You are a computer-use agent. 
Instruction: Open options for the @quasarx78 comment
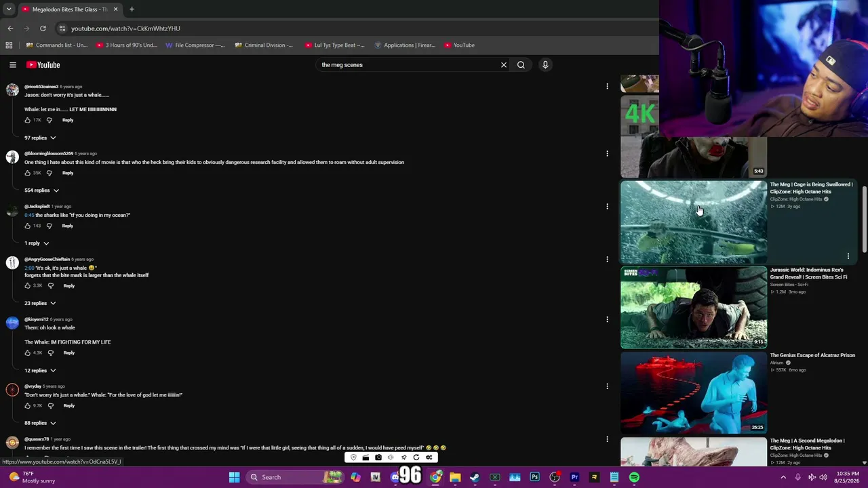pyautogui.click(x=607, y=439)
